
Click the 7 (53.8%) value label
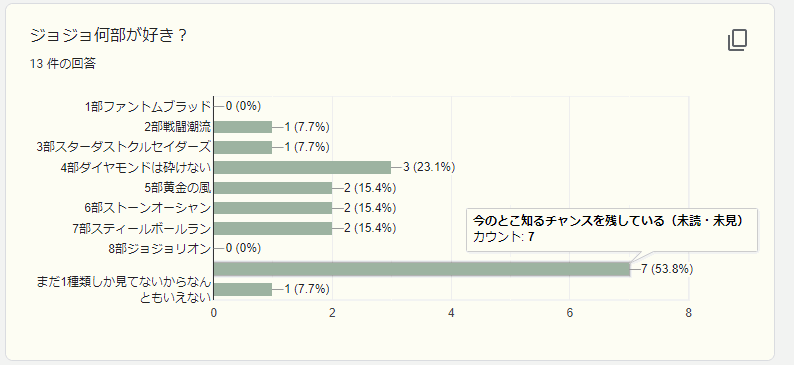coord(667,269)
